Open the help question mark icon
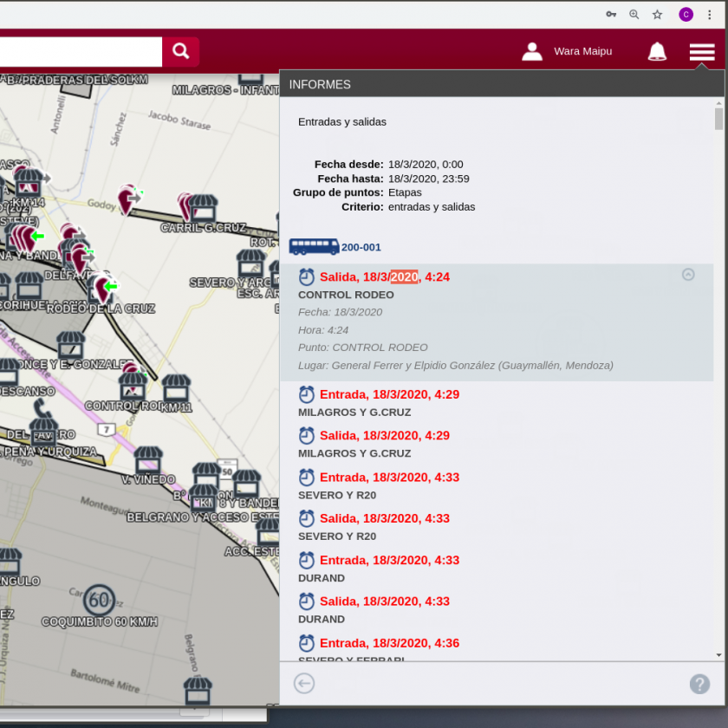Screen dimensions: 728x728 coord(699,684)
